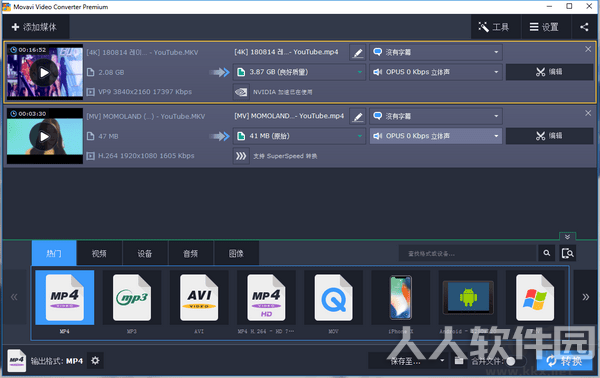Select the MP4 format preset
Screen dimensions: 600x378
(65, 302)
